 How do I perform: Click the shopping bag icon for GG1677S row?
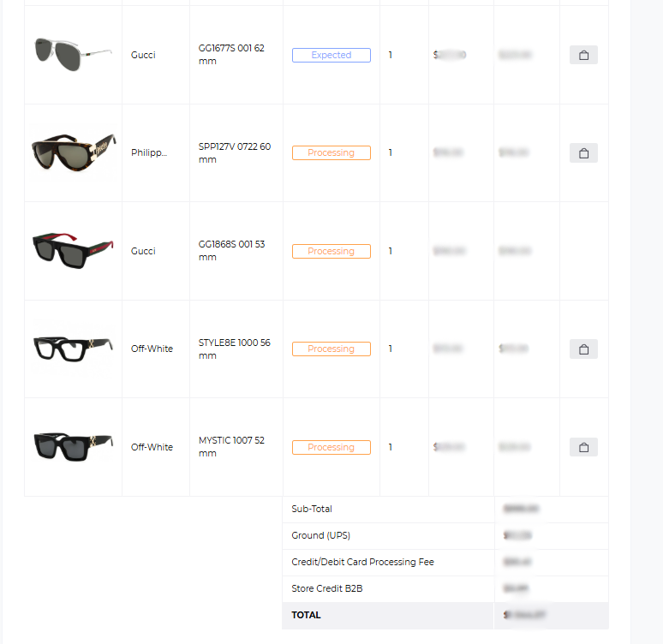click(583, 55)
